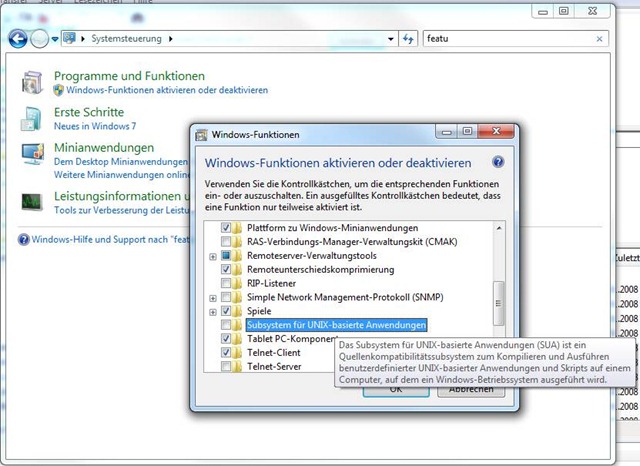Uncheck Remoteunterschiedskomprimierung checkbox
640x466 pixels.
[226, 269]
